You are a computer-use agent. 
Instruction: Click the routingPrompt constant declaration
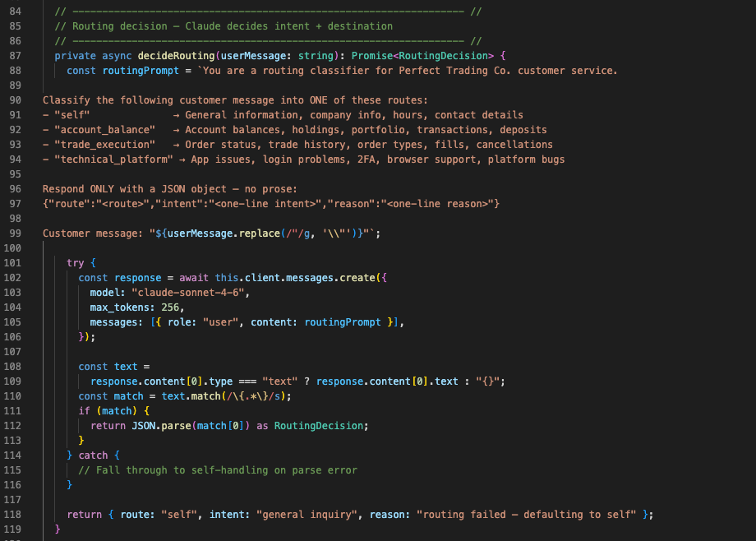(x=141, y=71)
